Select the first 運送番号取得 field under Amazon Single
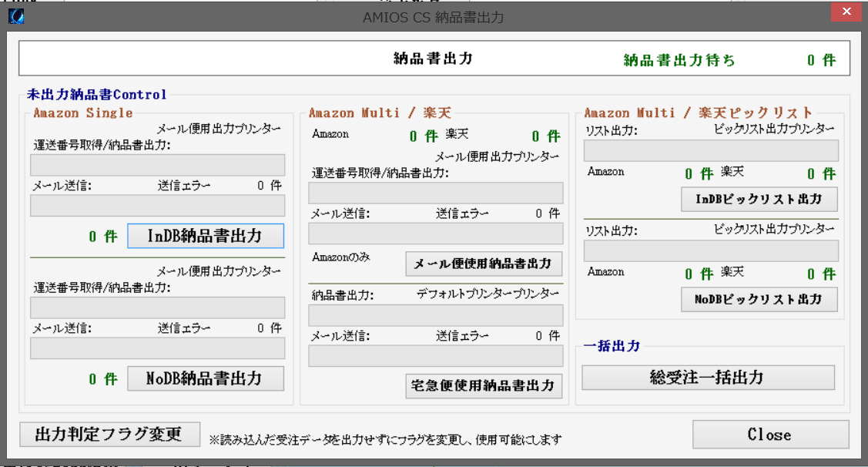This screenshot has height=467, width=868. (x=157, y=165)
